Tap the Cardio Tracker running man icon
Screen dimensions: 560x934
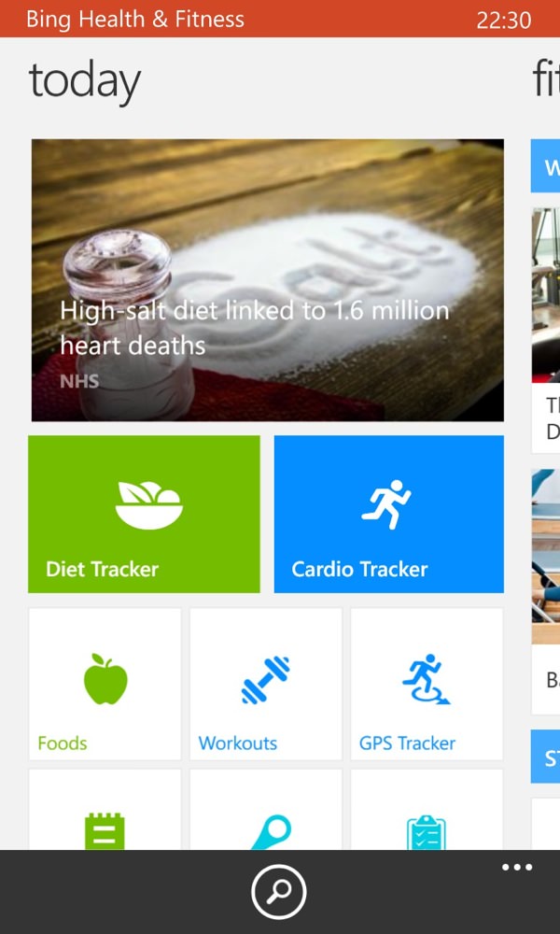[x=386, y=504]
